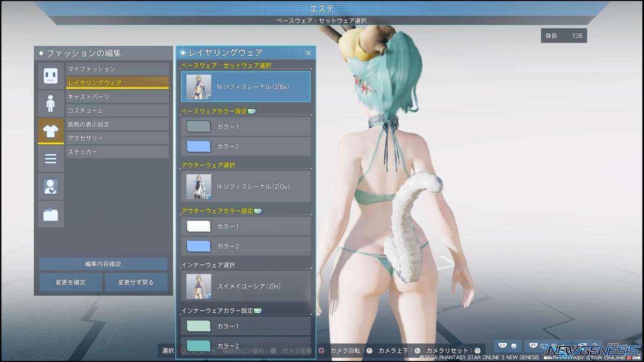The image size is (644, 362).
Task: Select innerwear スイメイユーシア/2[In] row
Action: [x=246, y=286]
